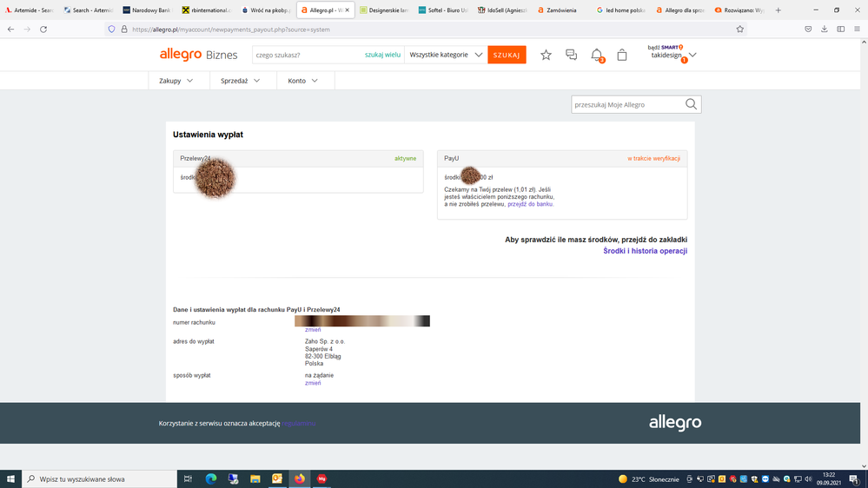The width and height of the screenshot is (868, 488).
Task: Open notifications bell icon
Action: (597, 55)
